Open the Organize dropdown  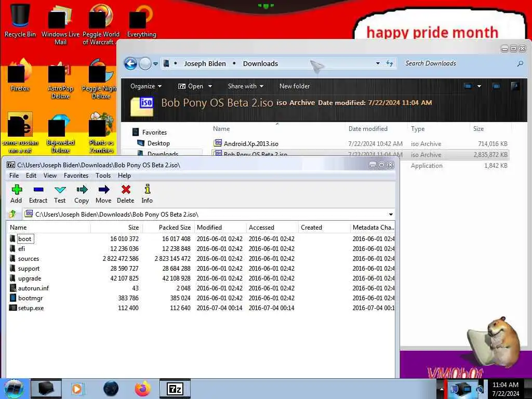coord(146,86)
